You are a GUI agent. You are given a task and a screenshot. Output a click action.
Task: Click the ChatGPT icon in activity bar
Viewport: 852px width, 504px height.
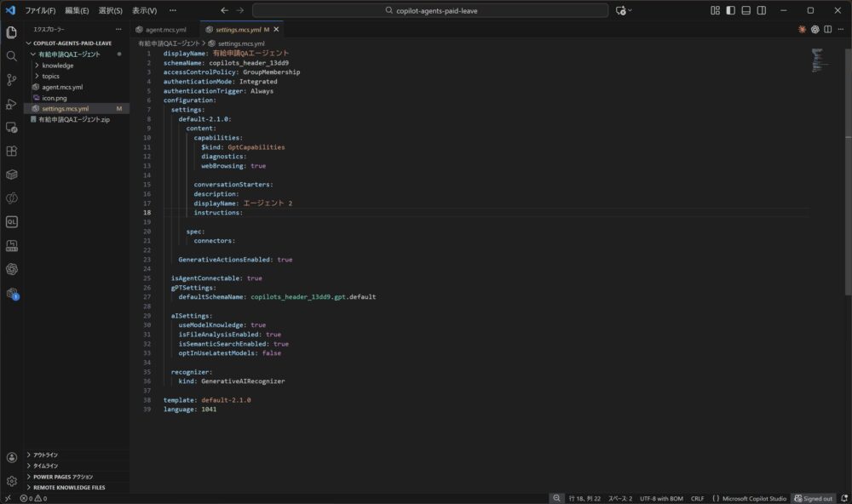tap(11, 269)
